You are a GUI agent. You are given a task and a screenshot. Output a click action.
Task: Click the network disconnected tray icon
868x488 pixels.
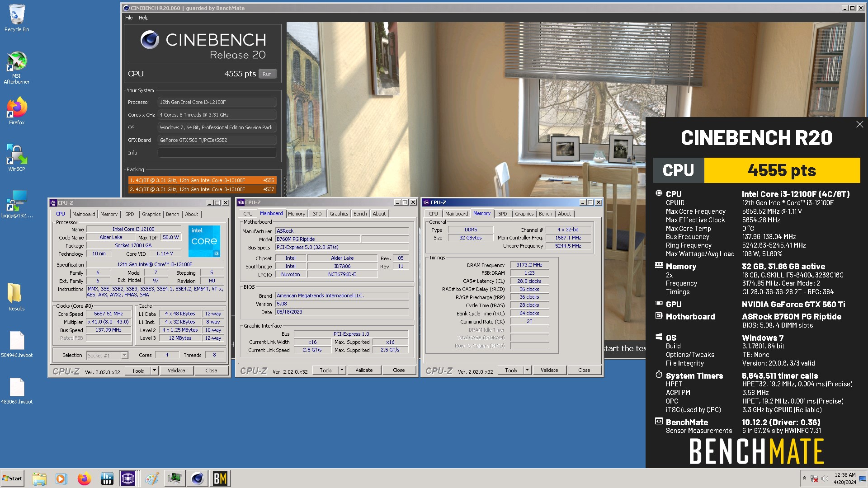814,479
